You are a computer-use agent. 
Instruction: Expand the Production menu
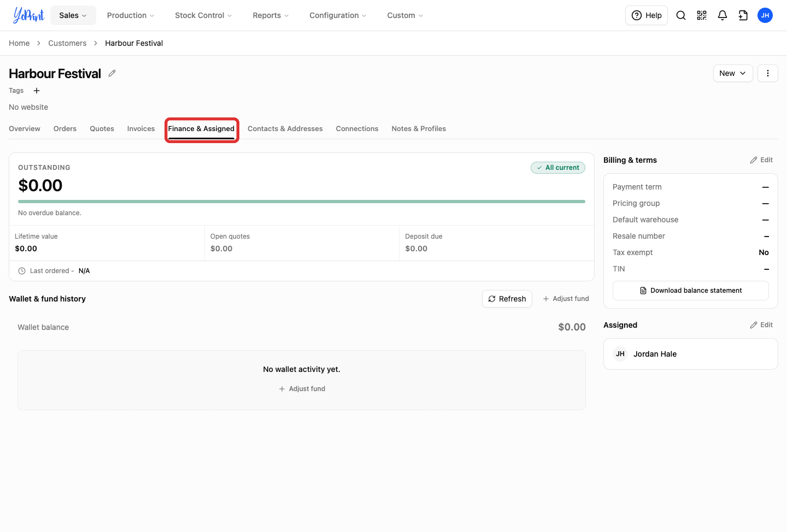[x=131, y=15]
